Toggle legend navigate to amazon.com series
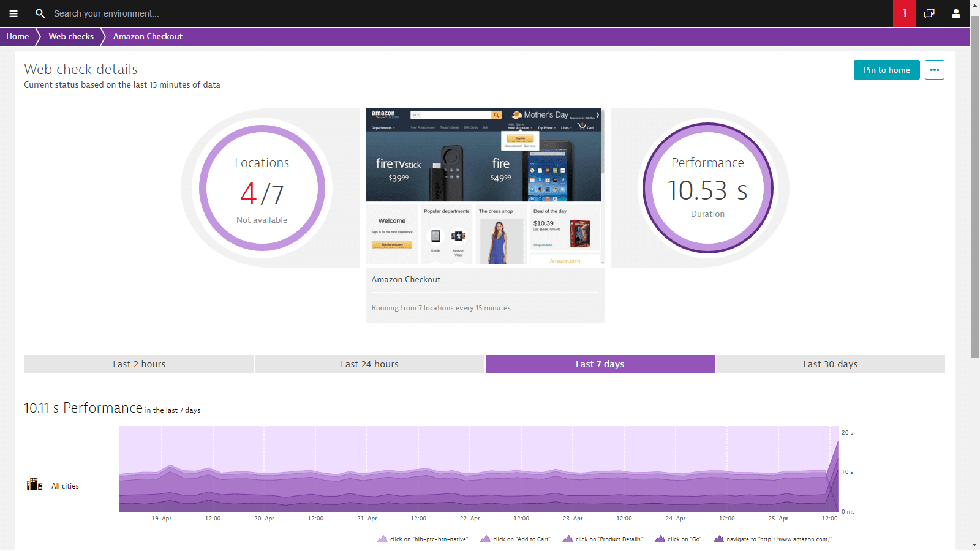980x551 pixels. point(773,539)
